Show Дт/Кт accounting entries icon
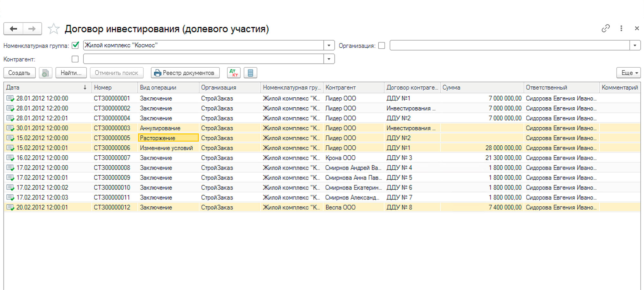This screenshot has height=290, width=644. click(233, 73)
